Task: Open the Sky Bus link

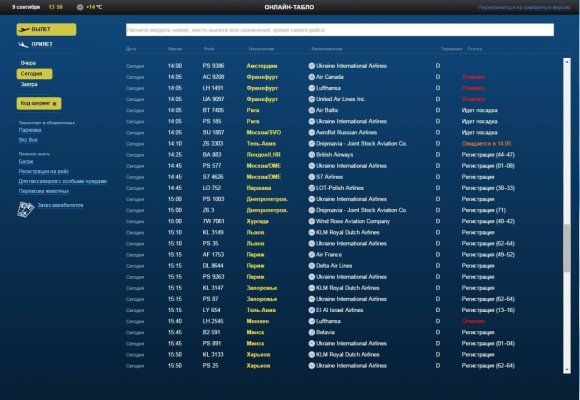Action: click(28, 140)
